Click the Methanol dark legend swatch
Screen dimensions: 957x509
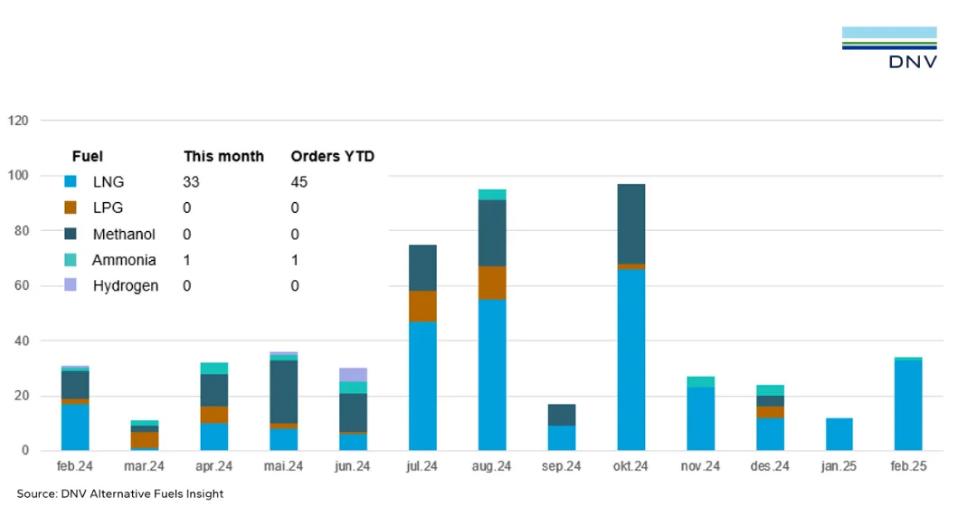point(69,234)
